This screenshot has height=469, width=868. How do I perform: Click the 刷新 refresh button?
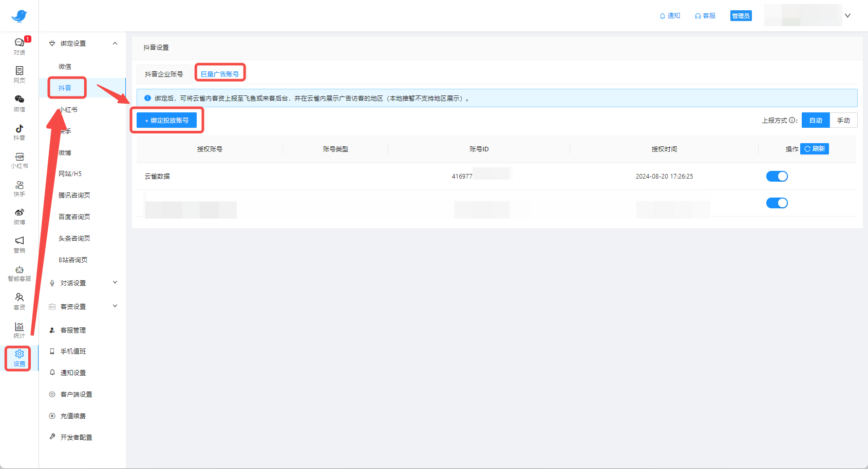(815, 149)
